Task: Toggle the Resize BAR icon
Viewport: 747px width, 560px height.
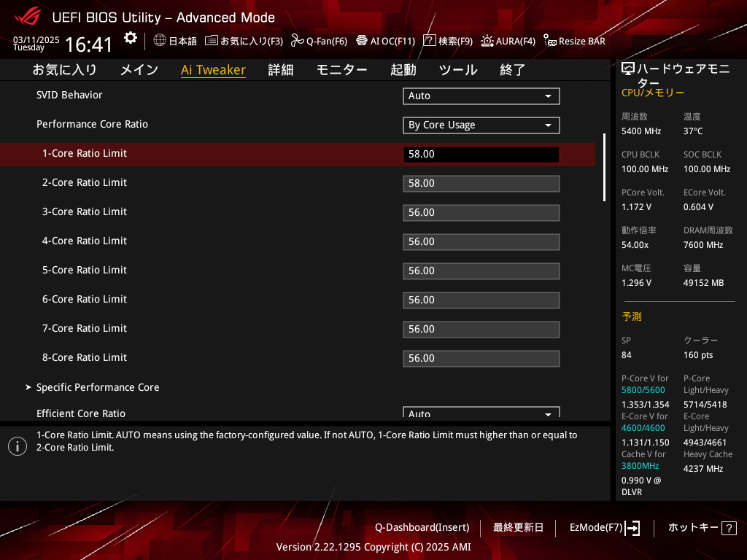Action: [550, 41]
